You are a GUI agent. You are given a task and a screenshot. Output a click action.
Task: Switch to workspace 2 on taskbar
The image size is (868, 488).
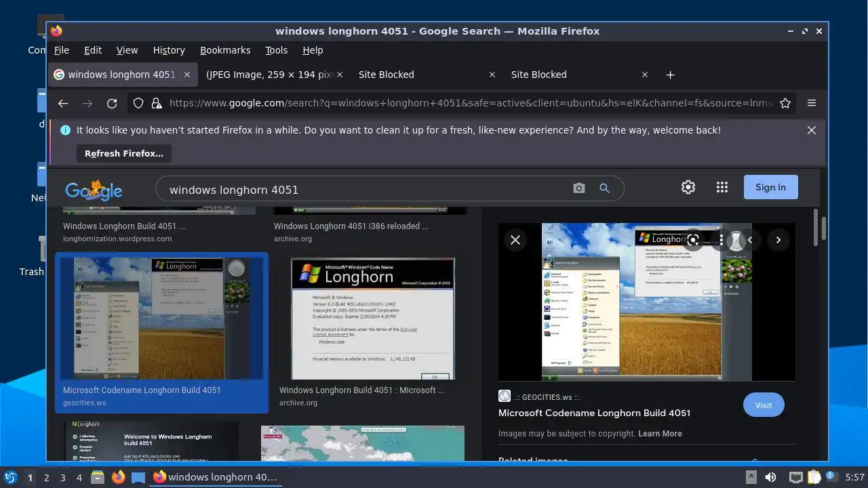(46, 478)
